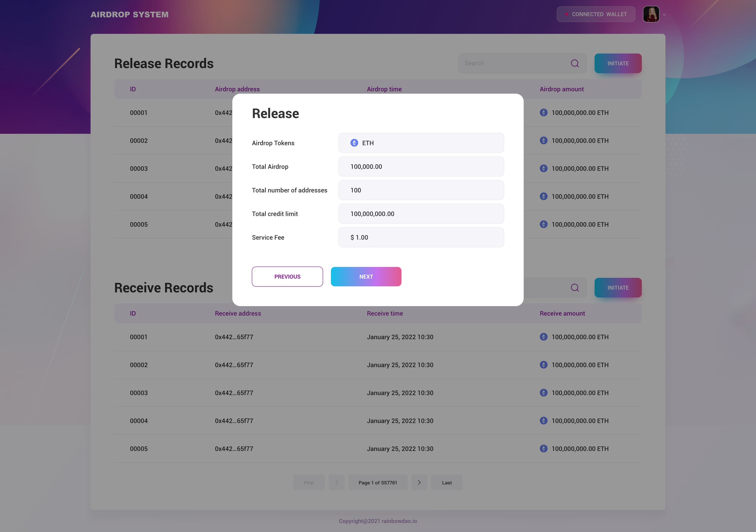
Task: Click the ETH icon in Receive record 00003
Action: point(544,393)
